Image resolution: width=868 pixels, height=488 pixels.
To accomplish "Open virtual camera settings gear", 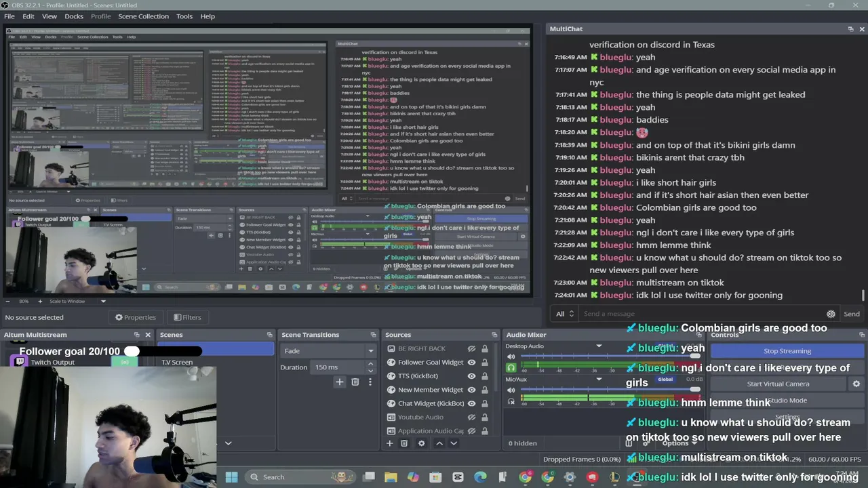I will pos(856,384).
